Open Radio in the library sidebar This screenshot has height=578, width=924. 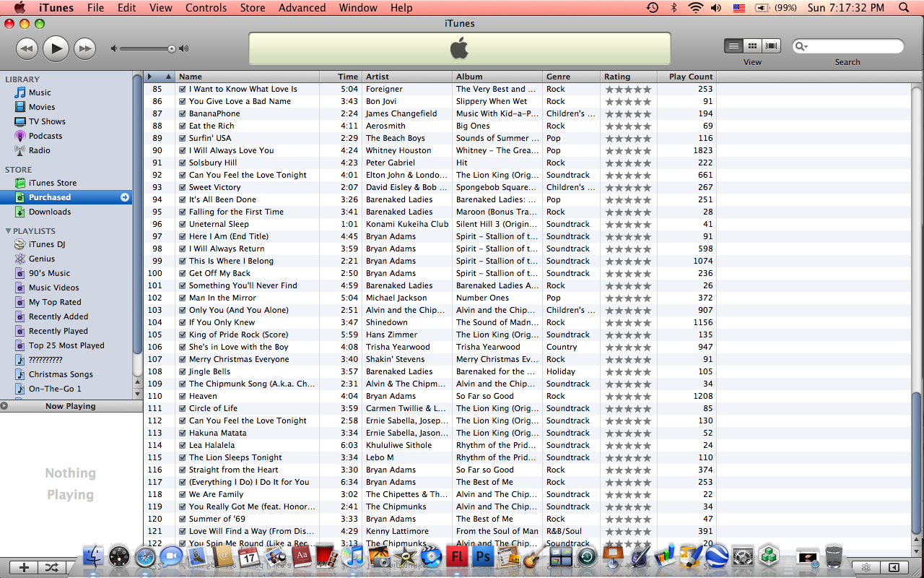[39, 150]
